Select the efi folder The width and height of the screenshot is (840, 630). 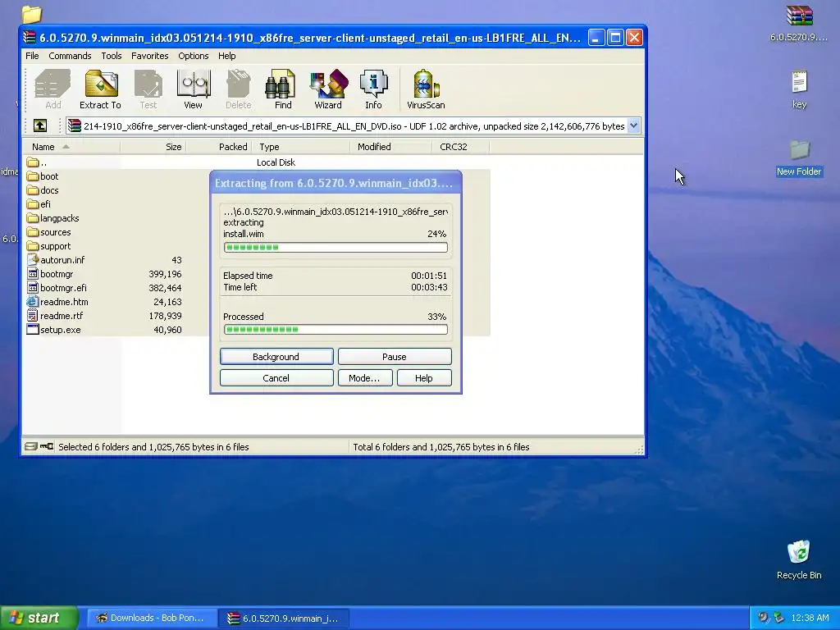tap(39, 204)
